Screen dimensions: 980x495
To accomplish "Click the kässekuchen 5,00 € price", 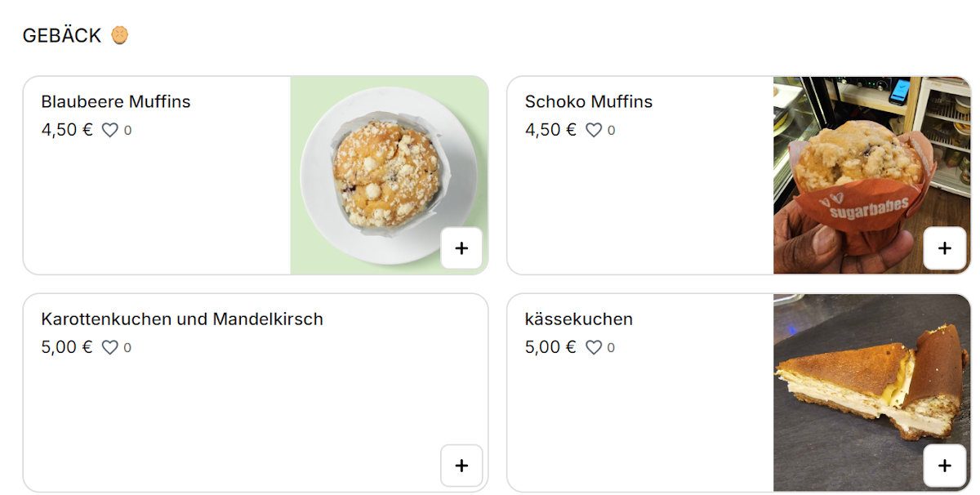I will pyautogui.click(x=550, y=347).
